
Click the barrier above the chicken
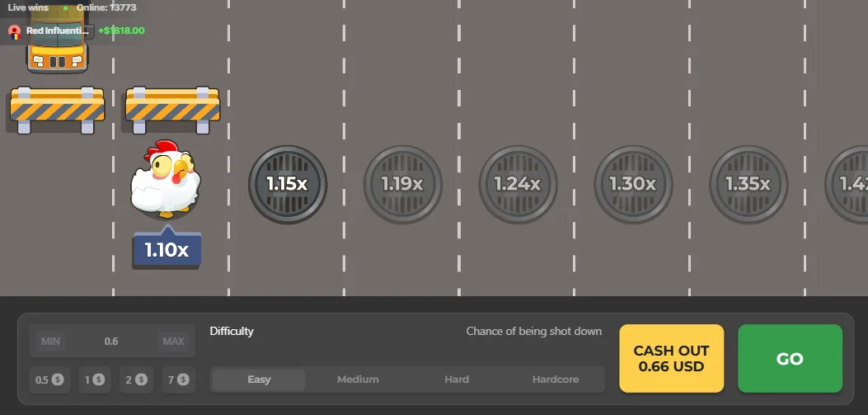point(173,110)
